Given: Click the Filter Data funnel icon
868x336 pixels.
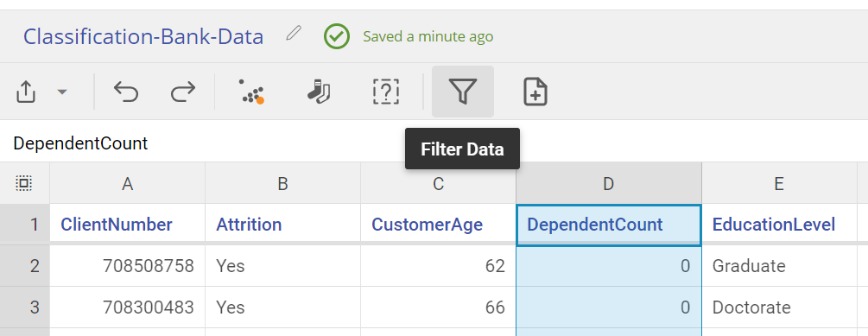Looking at the screenshot, I should tap(463, 92).
